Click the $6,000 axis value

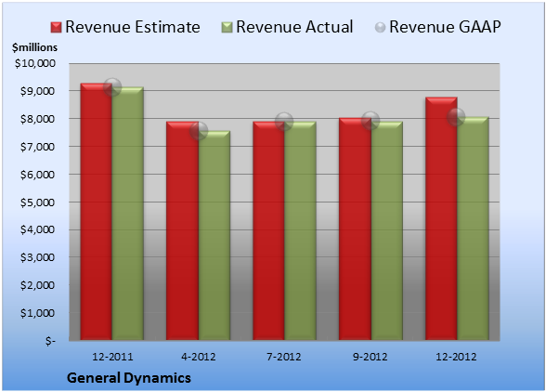pyautogui.click(x=37, y=175)
